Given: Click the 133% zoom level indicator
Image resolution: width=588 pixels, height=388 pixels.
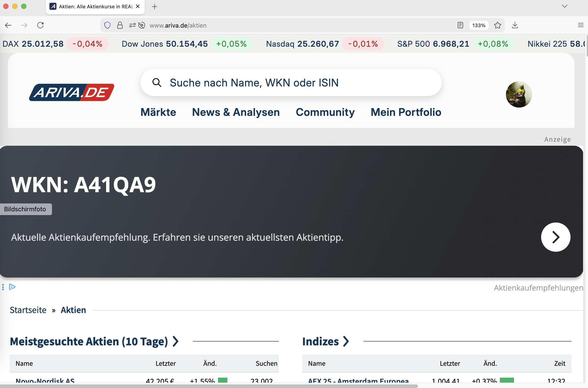Looking at the screenshot, I should (479, 25).
